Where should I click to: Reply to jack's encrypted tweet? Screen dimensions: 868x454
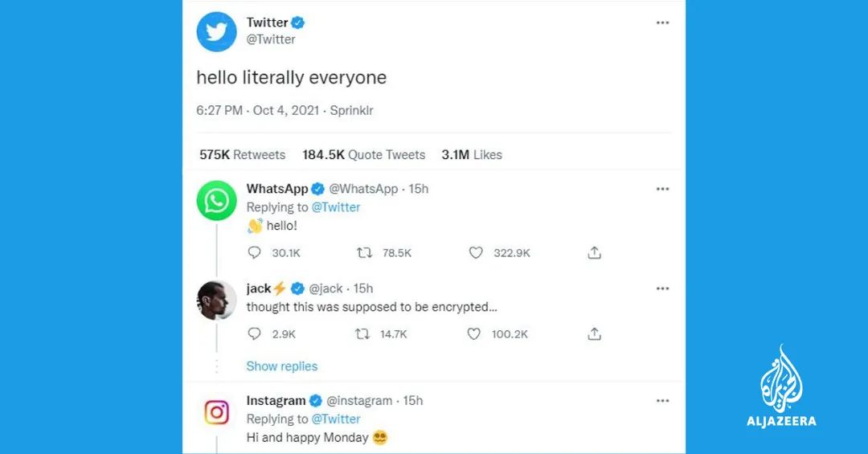[x=254, y=333]
